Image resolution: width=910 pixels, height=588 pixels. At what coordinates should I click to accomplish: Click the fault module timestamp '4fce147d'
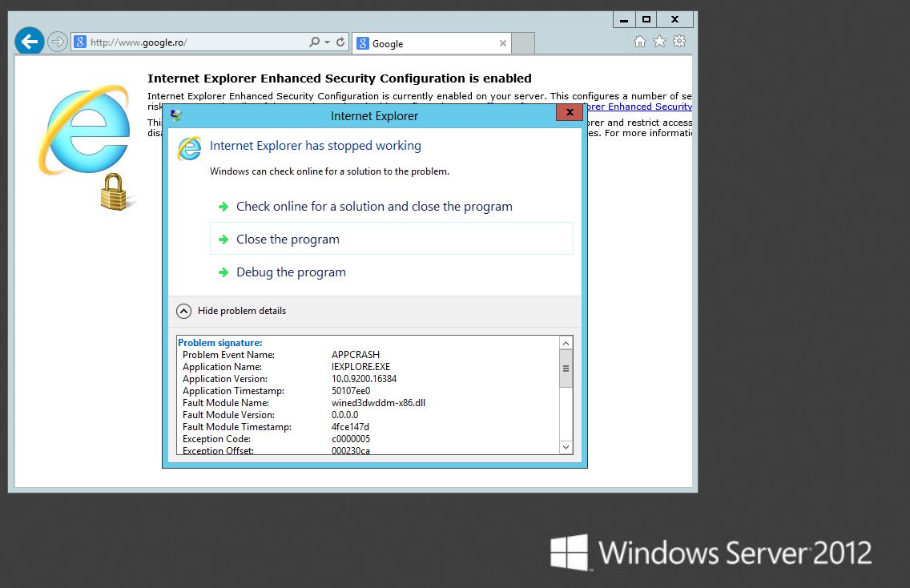pos(350,427)
